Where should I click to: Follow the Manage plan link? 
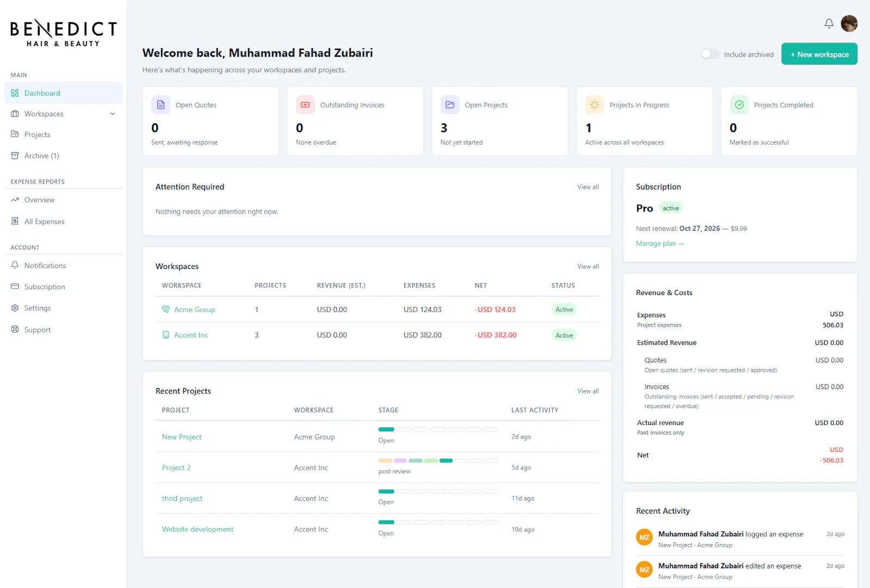point(660,243)
